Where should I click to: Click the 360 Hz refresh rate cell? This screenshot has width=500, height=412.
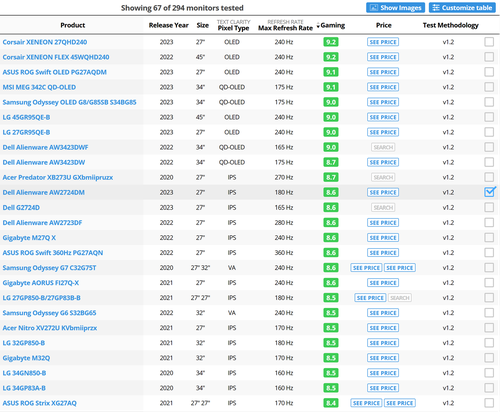click(284, 253)
